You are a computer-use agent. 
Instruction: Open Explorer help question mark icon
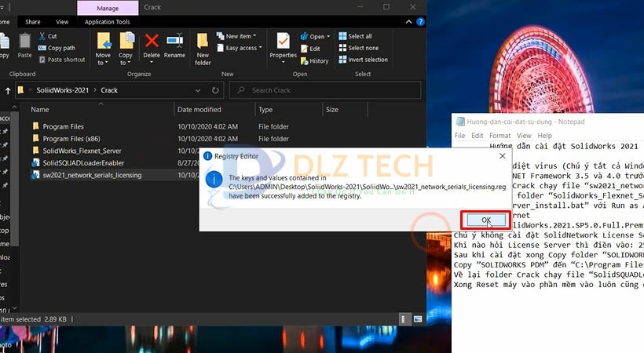point(420,22)
